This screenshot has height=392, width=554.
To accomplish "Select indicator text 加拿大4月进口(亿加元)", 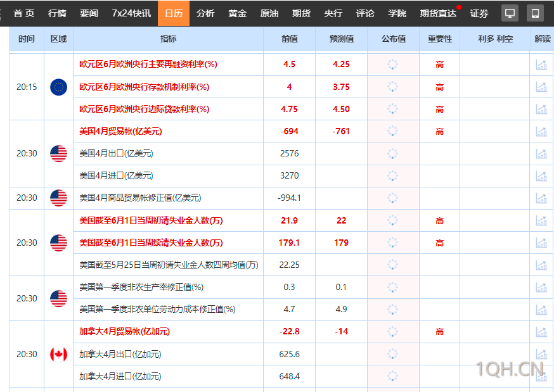I will (x=120, y=376).
